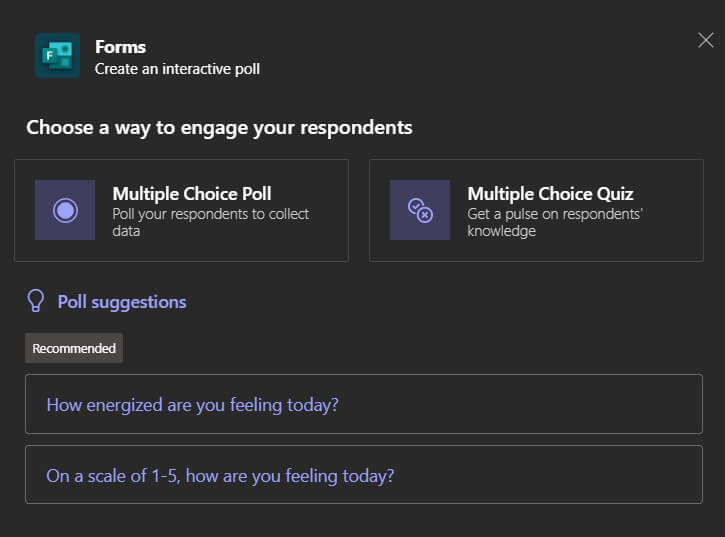Click the Multiple Choice Quiz checkmark icon

419,210
